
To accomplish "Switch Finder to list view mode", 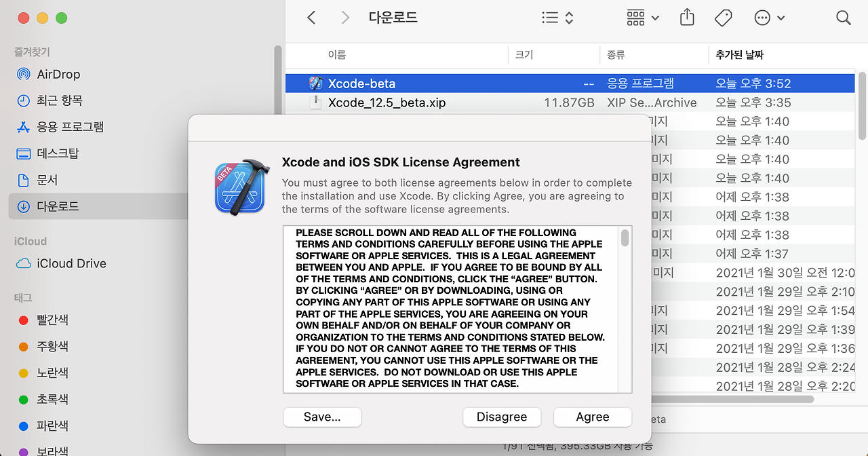I will (558, 18).
